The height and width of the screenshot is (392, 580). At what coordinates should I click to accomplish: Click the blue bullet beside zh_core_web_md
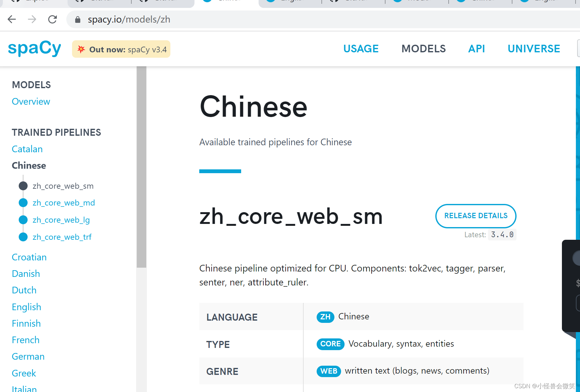(23, 203)
